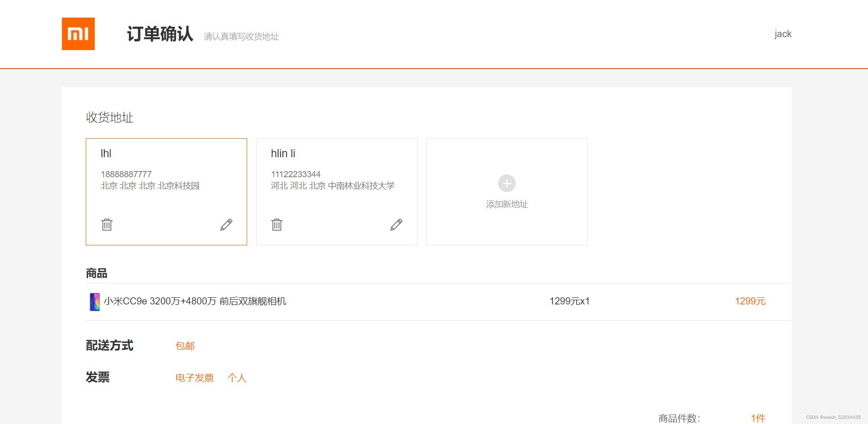Image resolution: width=868 pixels, height=424 pixels.
Task: Click the 请认真填写收货地址 hint text
Action: 241,37
